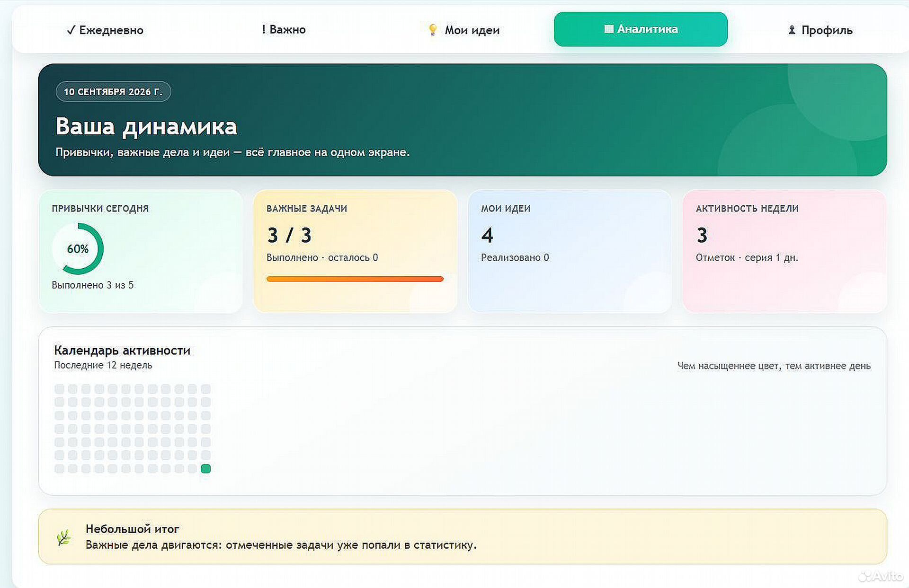The image size is (909, 588).
Task: Click the Небольшой итог heading
Action: [133, 528]
